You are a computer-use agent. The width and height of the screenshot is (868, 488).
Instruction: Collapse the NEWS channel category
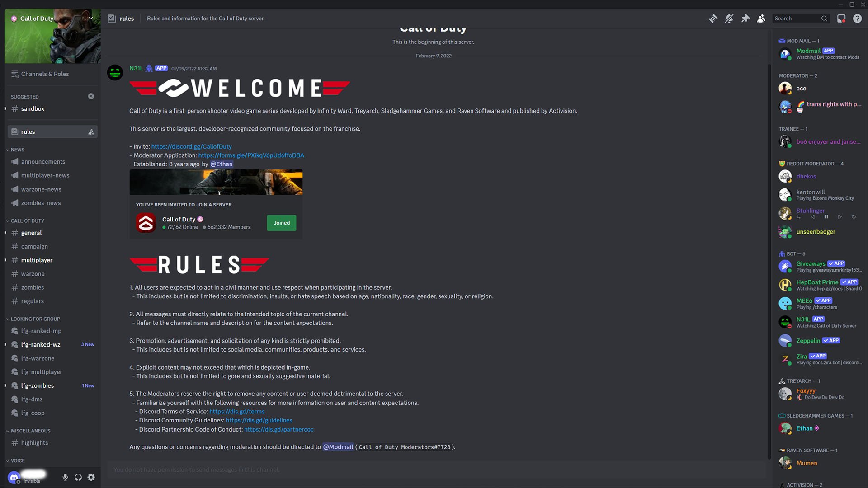[x=17, y=150]
